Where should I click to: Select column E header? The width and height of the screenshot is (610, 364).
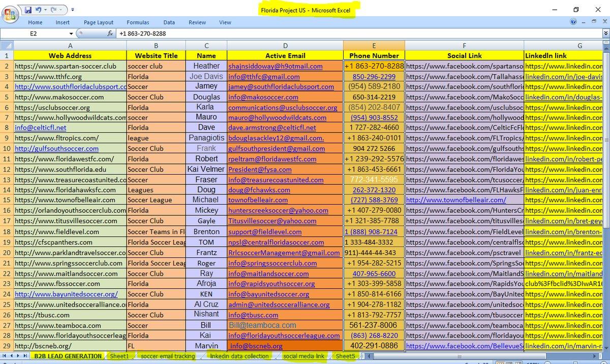(374, 45)
